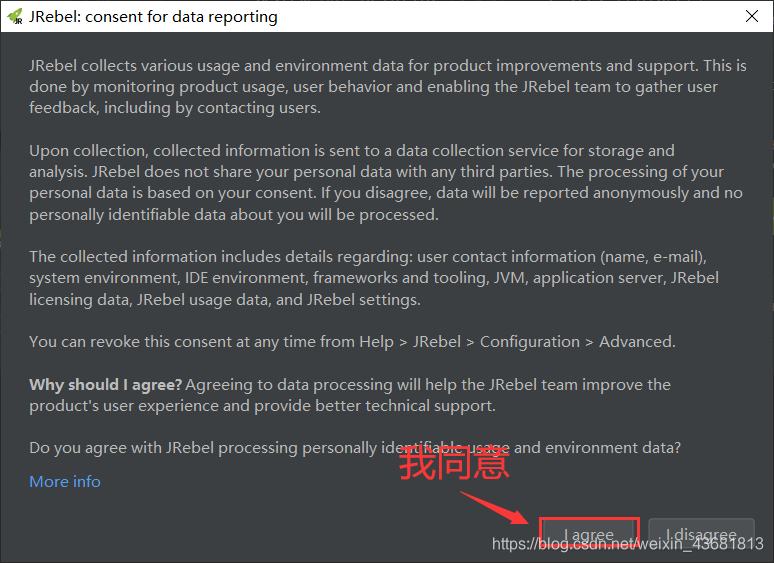Accept with the I agree button

[589, 534]
